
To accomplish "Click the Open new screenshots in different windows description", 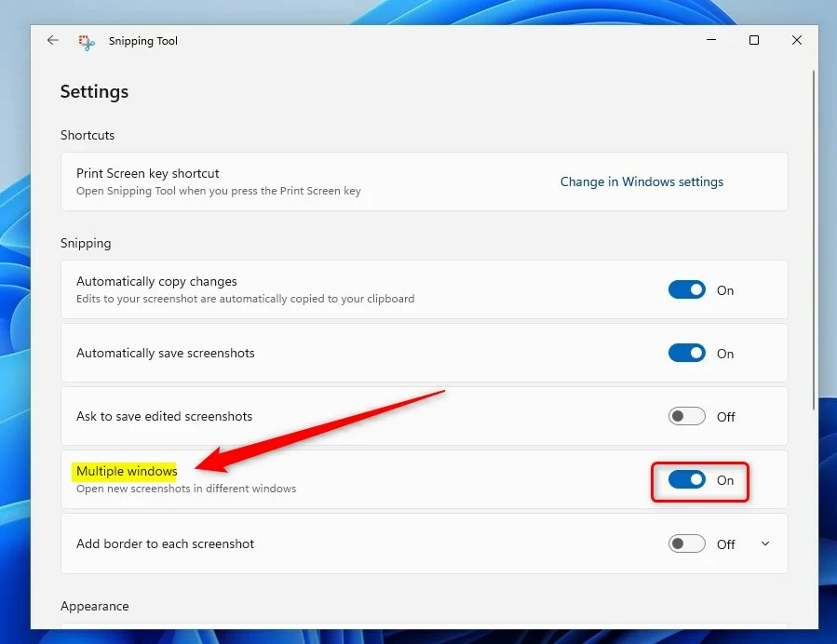I will point(184,489).
